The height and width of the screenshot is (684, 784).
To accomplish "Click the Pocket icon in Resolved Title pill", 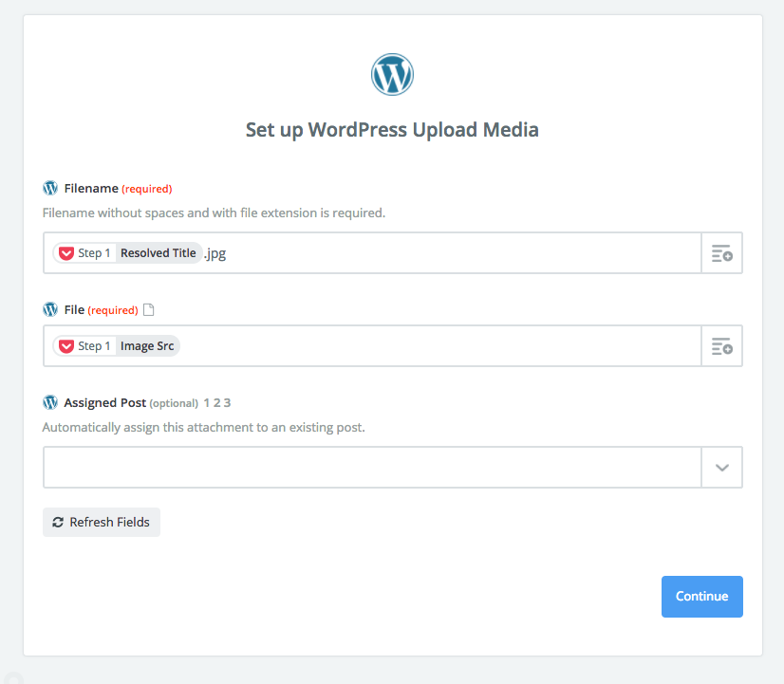I will point(66,253).
